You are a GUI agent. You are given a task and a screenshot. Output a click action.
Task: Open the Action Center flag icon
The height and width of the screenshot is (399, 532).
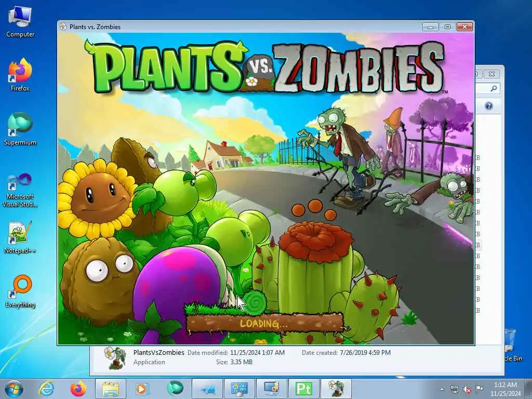[x=479, y=389]
